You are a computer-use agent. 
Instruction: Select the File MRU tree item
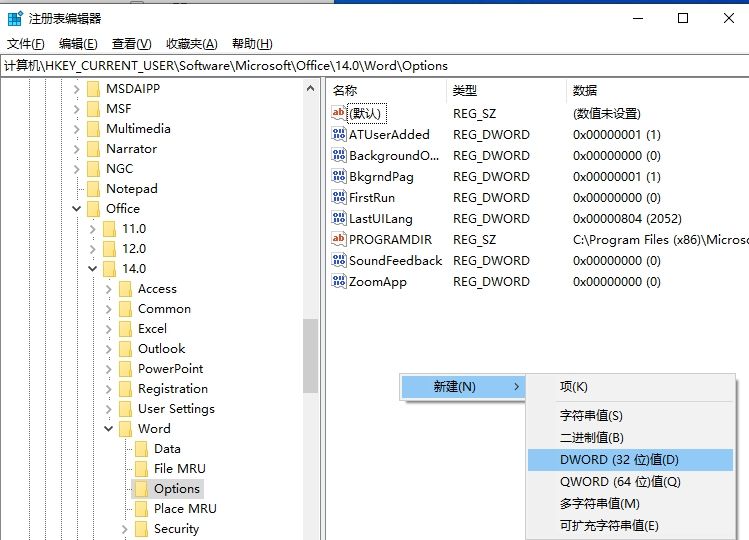[x=180, y=469]
